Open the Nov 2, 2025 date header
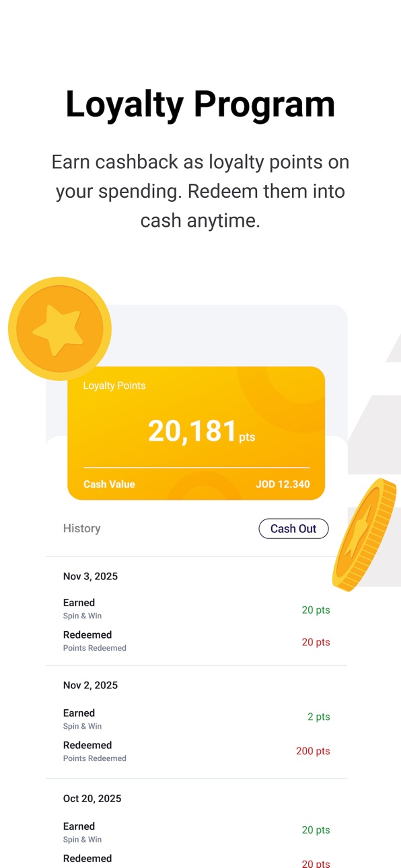Viewport: 401px width, 868px height. point(90,686)
